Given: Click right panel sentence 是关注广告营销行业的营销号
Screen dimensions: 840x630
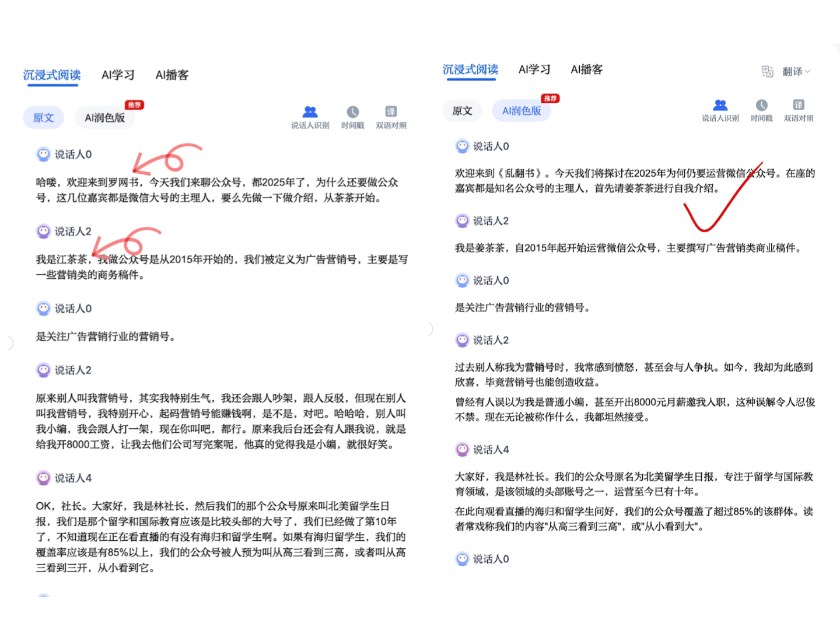Looking at the screenshot, I should 523,307.
